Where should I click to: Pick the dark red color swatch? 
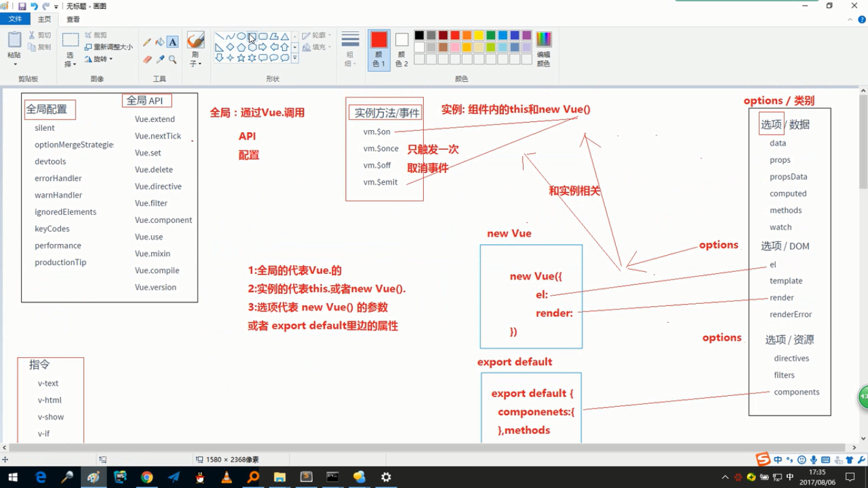pos(443,36)
